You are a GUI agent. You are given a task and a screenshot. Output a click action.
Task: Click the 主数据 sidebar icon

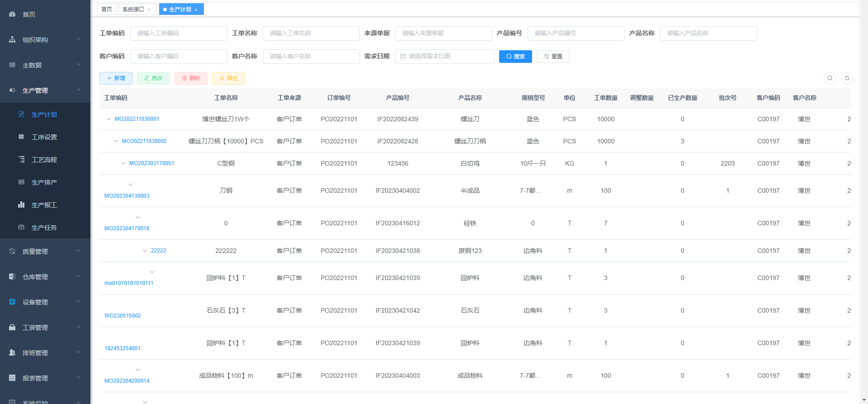[12, 65]
